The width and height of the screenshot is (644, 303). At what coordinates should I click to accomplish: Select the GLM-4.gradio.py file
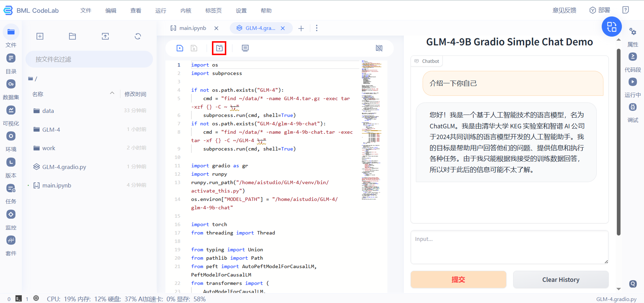pyautogui.click(x=89, y=167)
